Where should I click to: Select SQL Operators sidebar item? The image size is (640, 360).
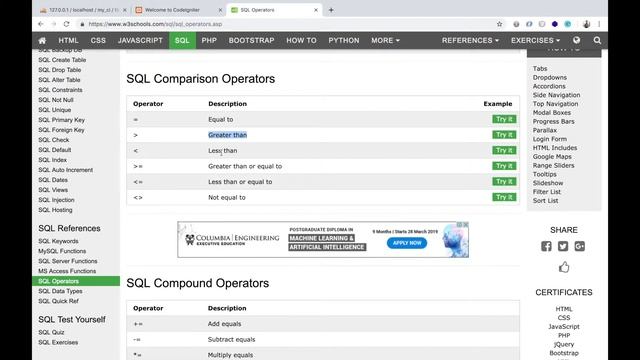(76, 281)
